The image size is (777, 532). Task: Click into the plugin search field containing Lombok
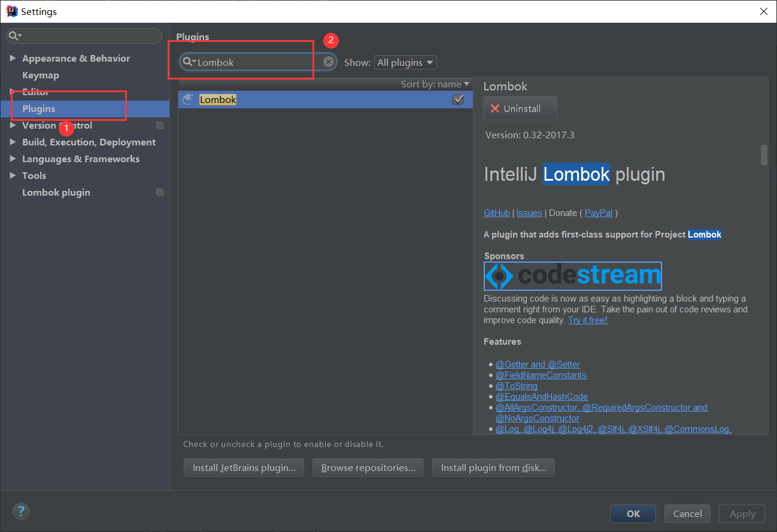(259, 62)
